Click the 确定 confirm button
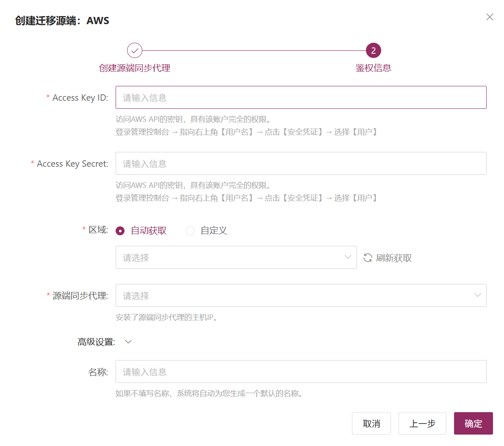 (473, 423)
